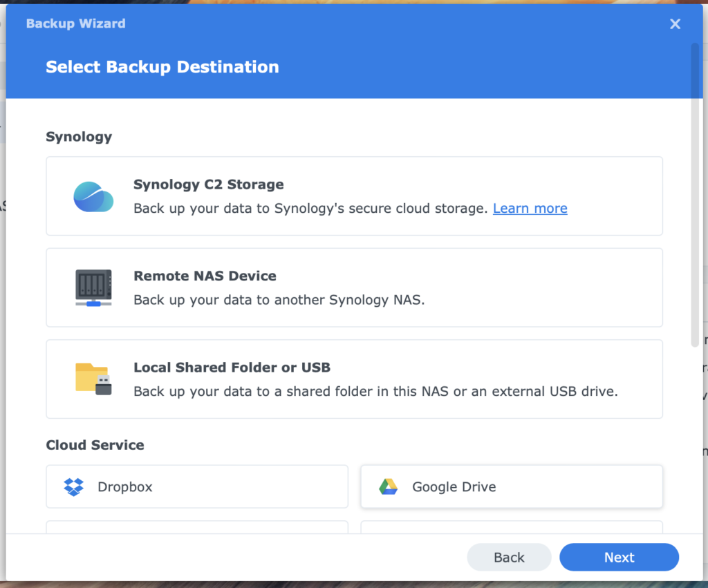Click "Back up your data to another Synology NAS" text

pyautogui.click(x=279, y=300)
